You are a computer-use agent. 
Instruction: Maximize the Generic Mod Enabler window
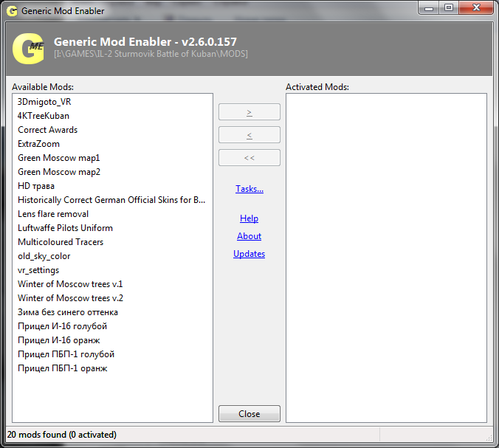(449, 7)
